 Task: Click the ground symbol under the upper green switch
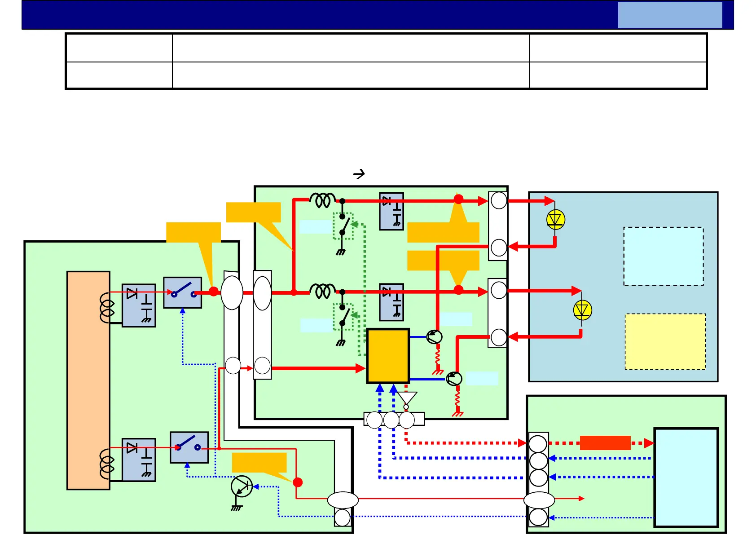341,252
